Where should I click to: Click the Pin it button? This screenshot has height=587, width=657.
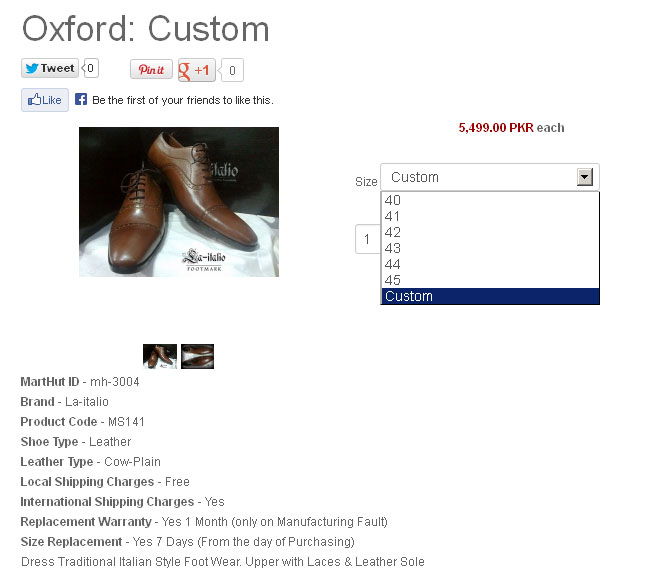pos(151,70)
